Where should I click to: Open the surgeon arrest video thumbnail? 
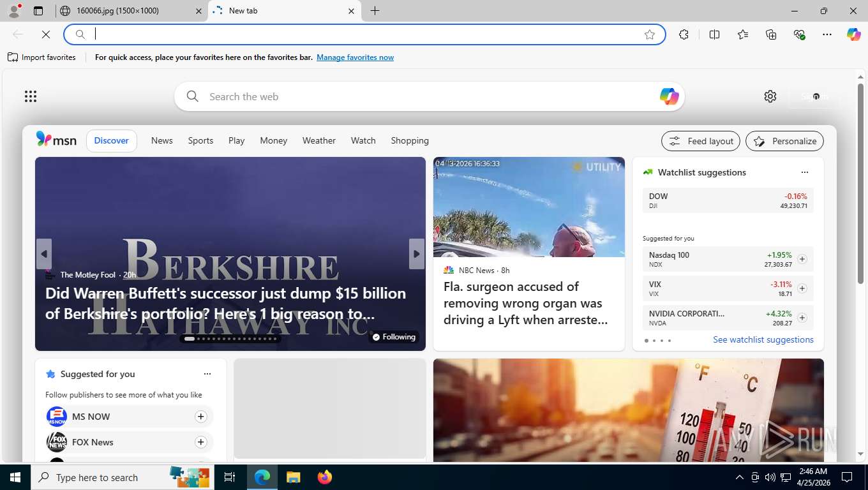point(529,207)
